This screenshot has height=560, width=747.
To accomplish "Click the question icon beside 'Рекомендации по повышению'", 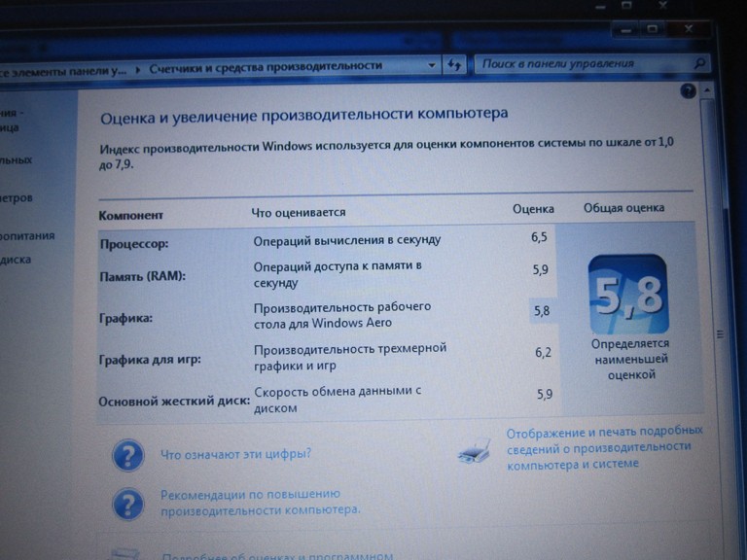I will click(127, 504).
